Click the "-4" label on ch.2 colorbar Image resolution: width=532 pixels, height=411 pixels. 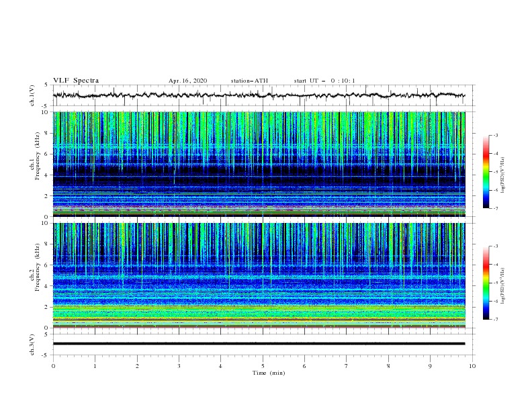495,265
